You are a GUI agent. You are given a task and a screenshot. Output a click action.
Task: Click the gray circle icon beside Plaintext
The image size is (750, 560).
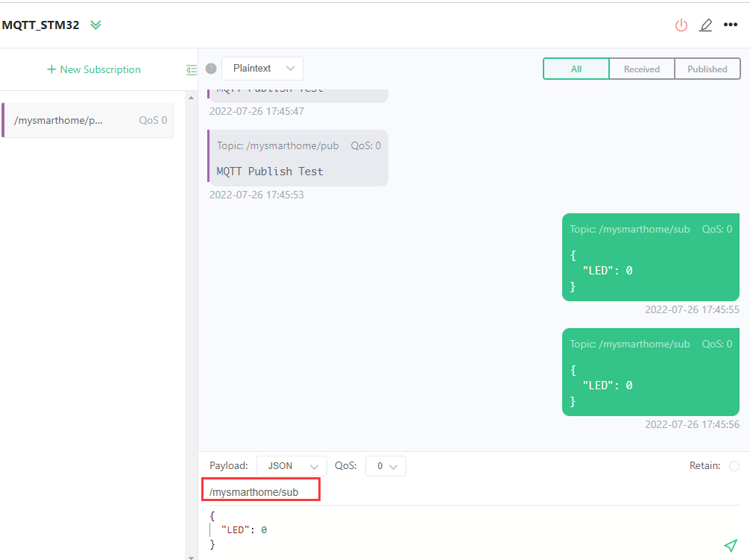click(x=211, y=69)
